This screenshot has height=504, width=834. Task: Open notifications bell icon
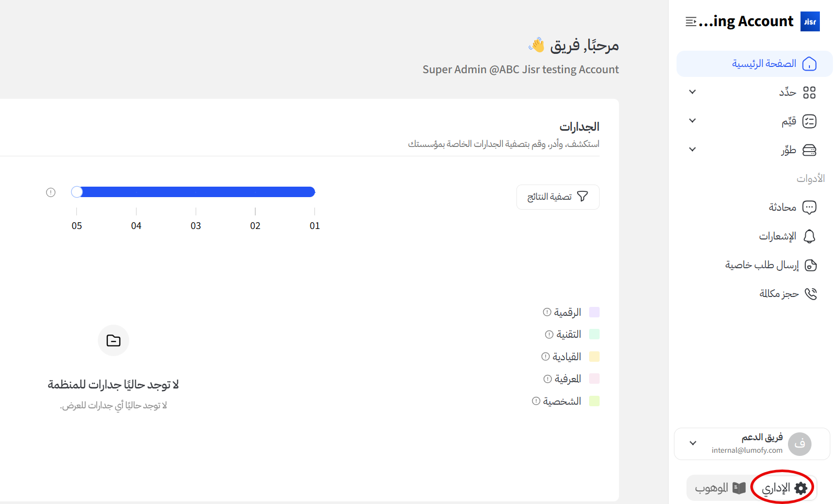tap(809, 236)
